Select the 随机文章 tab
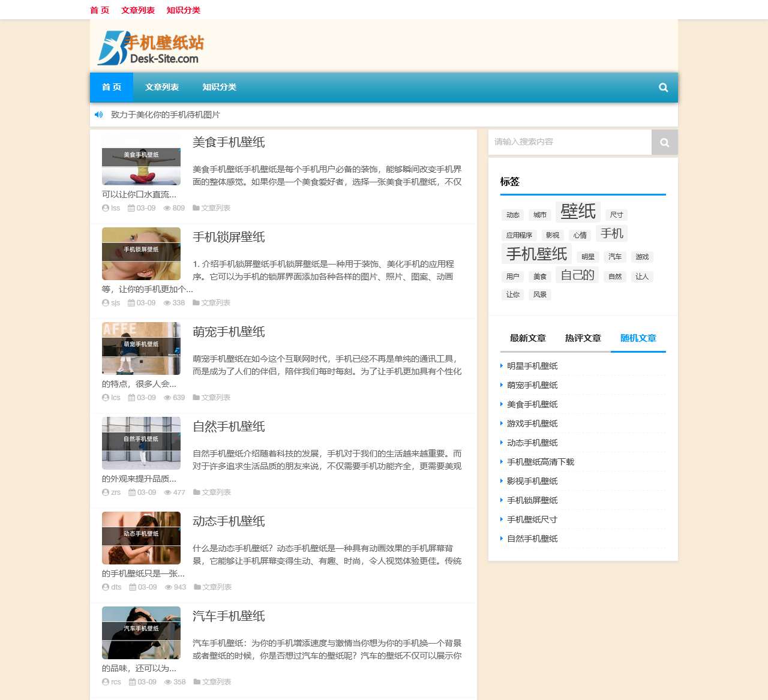768x700 pixels. [638, 338]
